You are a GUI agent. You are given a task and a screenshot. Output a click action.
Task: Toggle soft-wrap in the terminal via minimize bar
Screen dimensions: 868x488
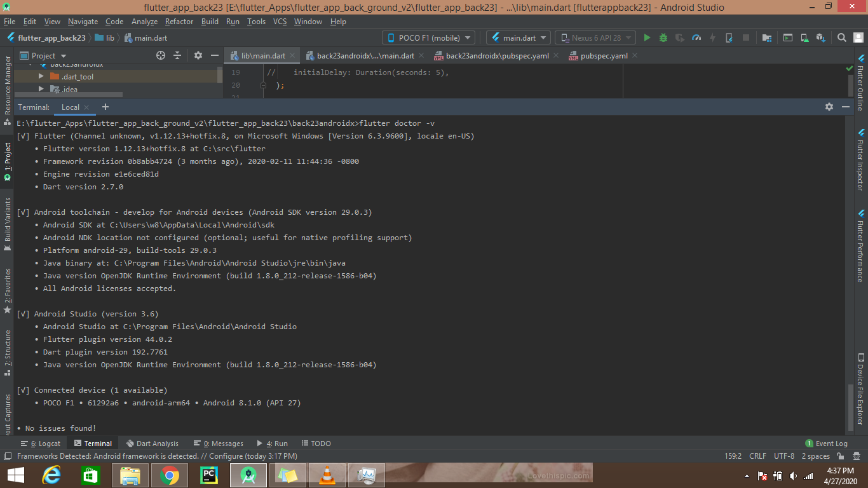(846, 107)
